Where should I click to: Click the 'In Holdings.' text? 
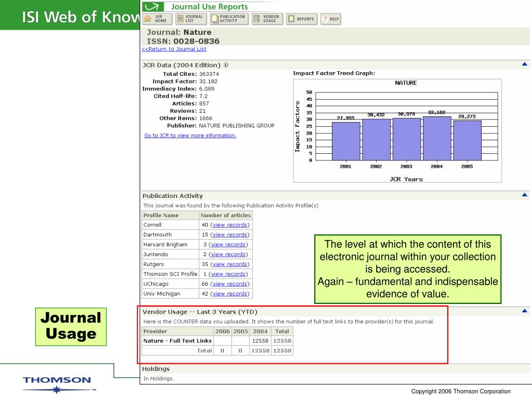[x=159, y=379]
